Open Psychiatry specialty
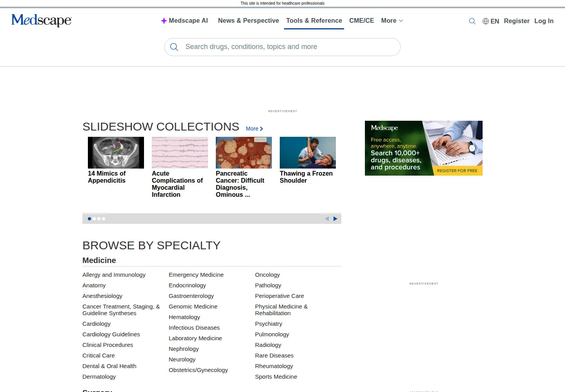Image resolution: width=565 pixels, height=392 pixels. [268, 324]
